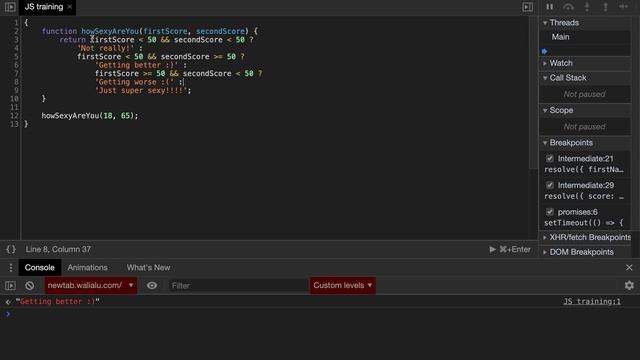Click the Line 8, Column 37 status text
Viewport: 640px width, 360px height.
pos(58,249)
